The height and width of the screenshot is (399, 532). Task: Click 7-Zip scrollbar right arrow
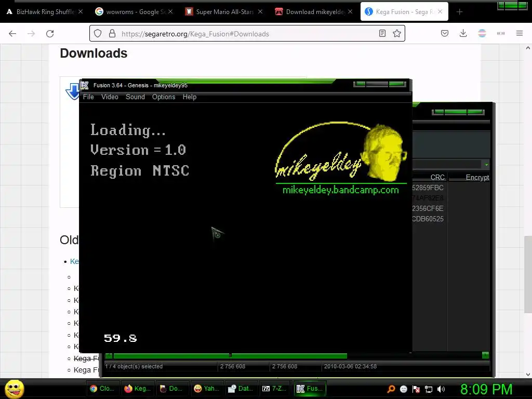click(486, 355)
